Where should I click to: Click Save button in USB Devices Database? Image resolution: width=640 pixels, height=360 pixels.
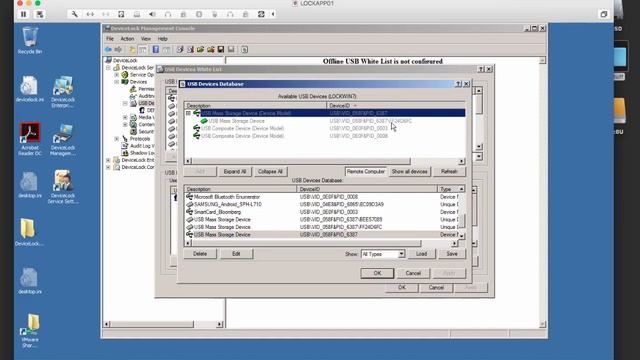point(452,254)
